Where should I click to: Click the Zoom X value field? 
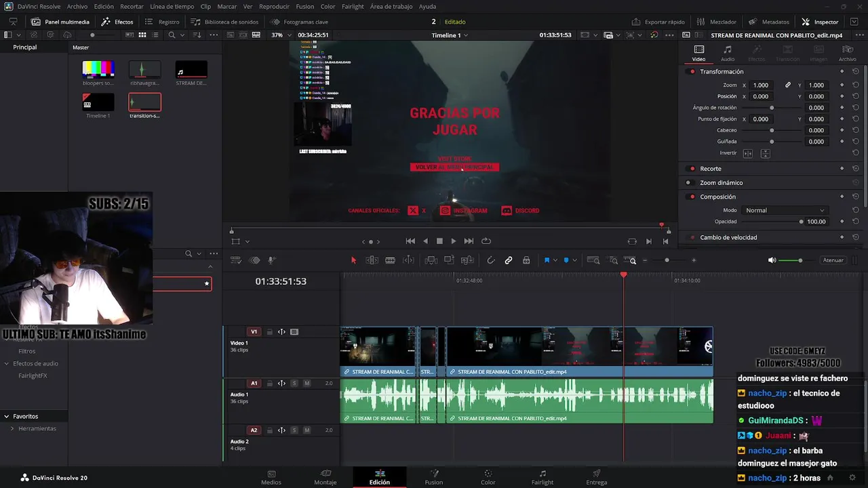coord(761,85)
